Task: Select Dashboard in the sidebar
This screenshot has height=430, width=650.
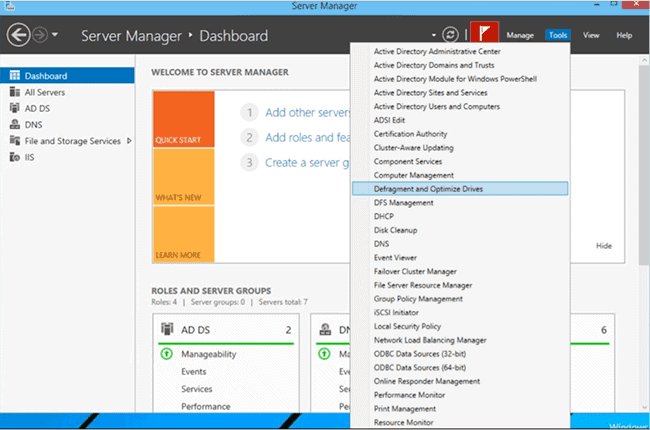Action: coord(67,76)
